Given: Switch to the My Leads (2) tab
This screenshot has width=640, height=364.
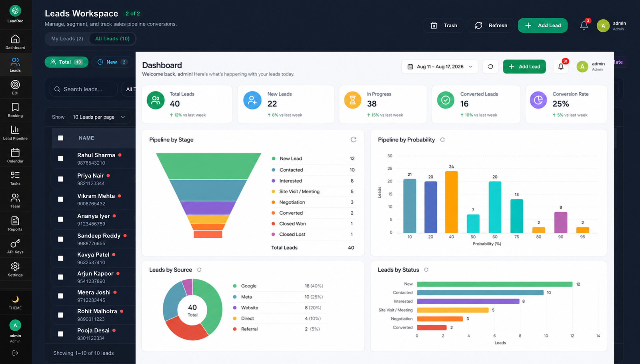Looking at the screenshot, I should point(67,39).
